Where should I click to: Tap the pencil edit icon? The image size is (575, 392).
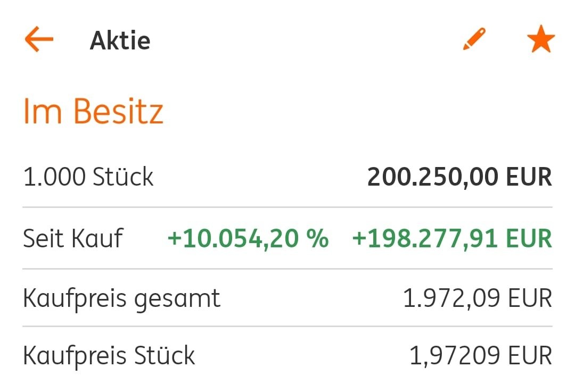click(474, 39)
